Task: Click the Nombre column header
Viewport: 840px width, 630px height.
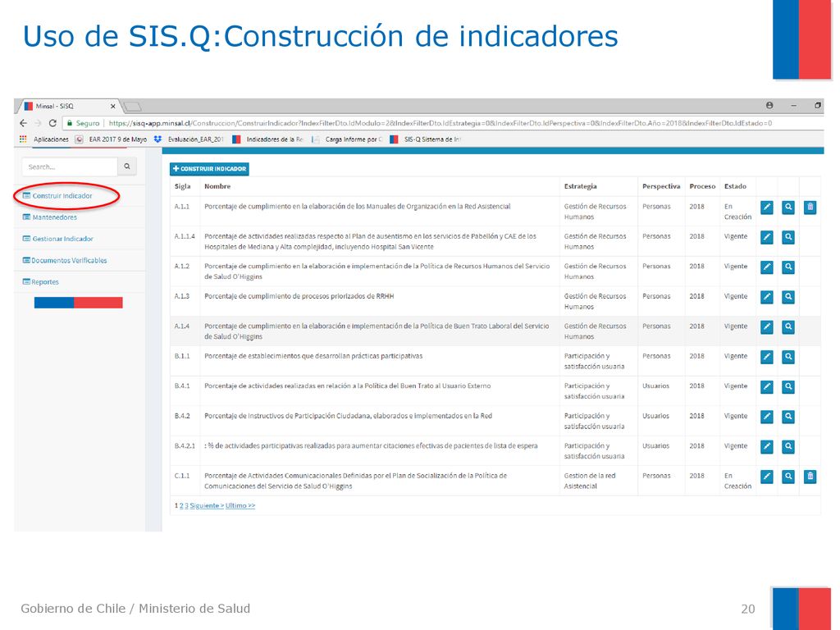Action: pyautogui.click(x=217, y=186)
